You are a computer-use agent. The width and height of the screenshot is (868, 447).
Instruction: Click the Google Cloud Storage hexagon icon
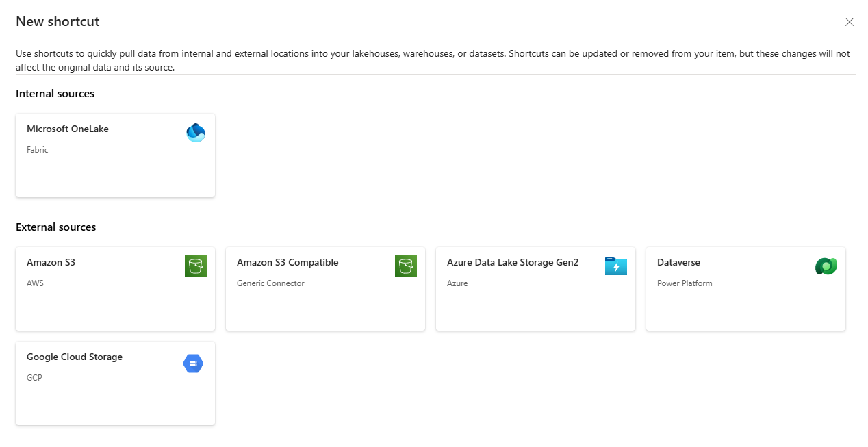click(193, 363)
